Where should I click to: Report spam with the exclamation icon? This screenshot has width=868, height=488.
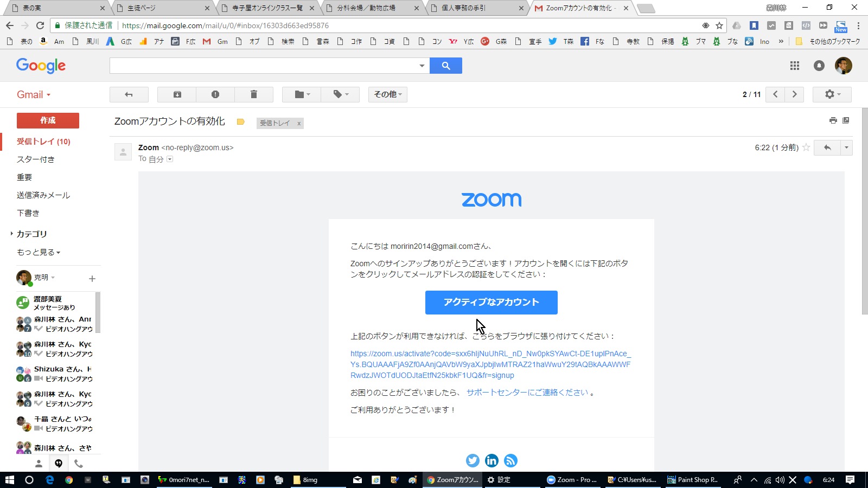[215, 94]
